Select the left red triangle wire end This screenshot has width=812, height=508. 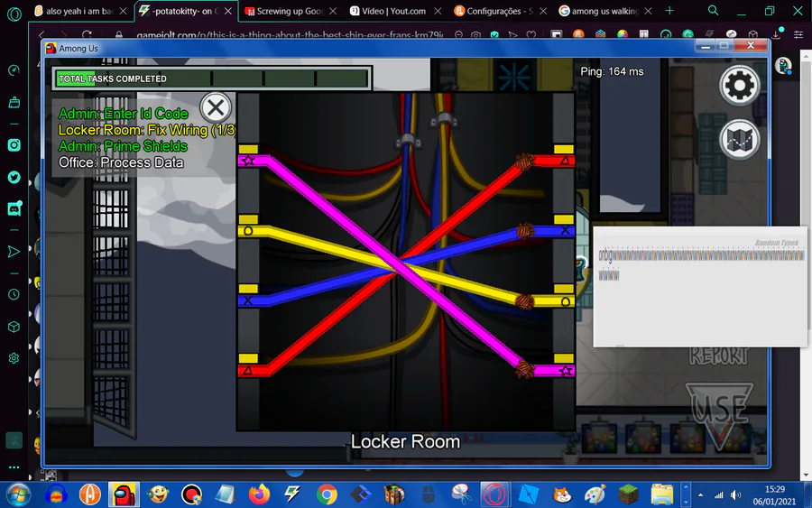coord(254,370)
